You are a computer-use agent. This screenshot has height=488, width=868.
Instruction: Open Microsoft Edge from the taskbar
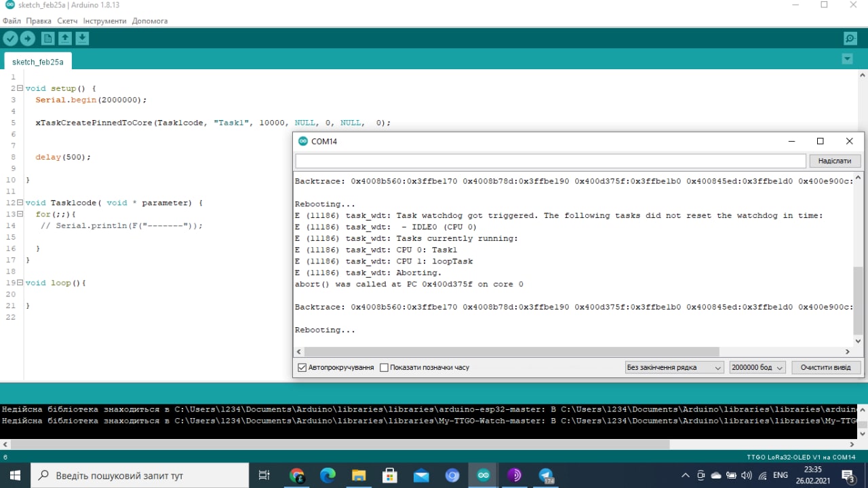pos(328,475)
